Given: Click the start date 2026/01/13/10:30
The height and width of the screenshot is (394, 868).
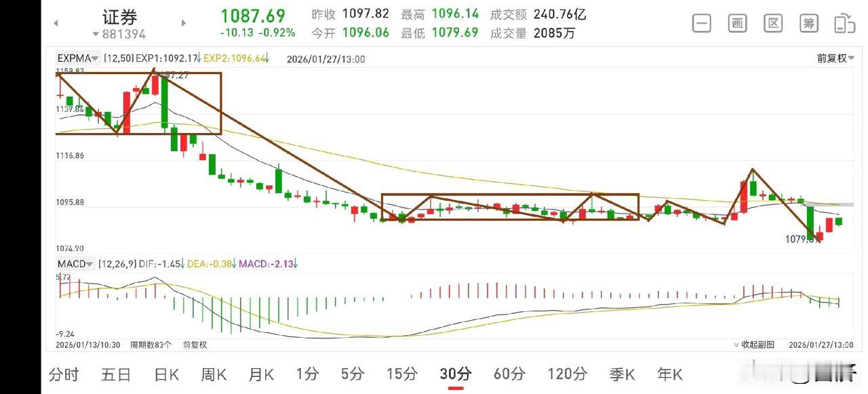Looking at the screenshot, I should click(87, 344).
